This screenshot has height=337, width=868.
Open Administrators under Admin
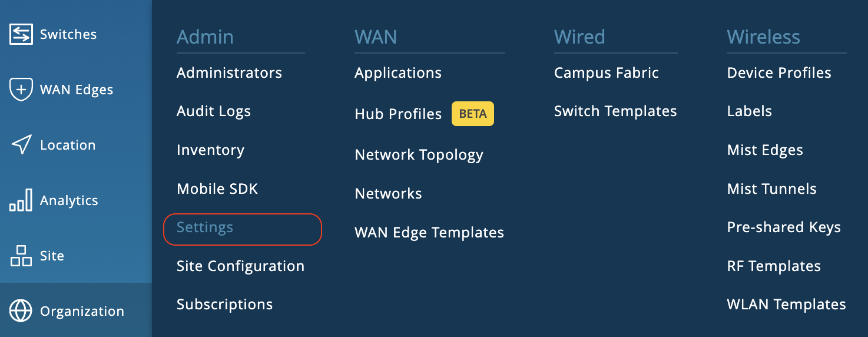pos(229,73)
